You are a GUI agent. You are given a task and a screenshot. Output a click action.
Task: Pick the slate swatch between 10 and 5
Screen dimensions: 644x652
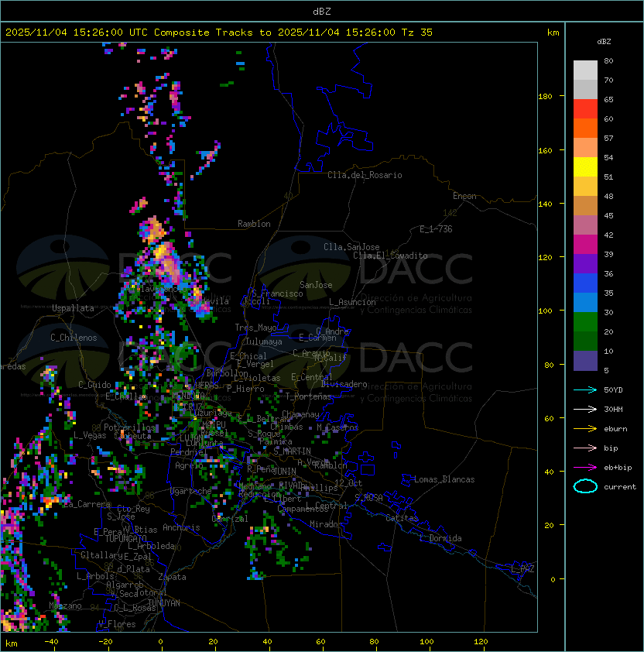pyautogui.click(x=585, y=361)
